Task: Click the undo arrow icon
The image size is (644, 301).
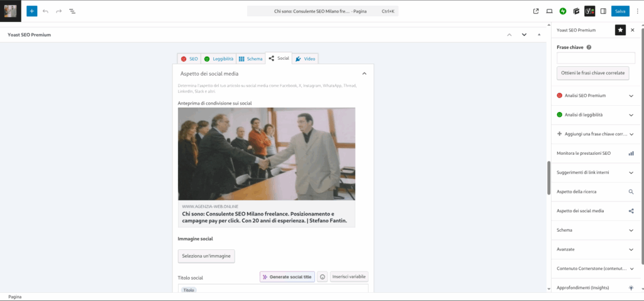Action: (45, 11)
